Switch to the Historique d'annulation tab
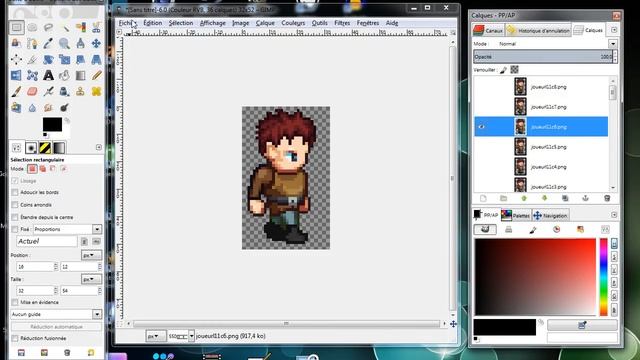Screen dimensions: 640x360 click(x=539, y=30)
